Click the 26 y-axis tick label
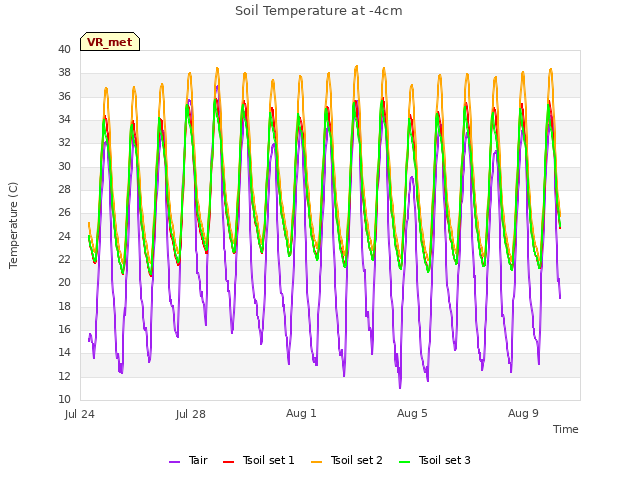Screen dimensions: 640x480 [64, 213]
